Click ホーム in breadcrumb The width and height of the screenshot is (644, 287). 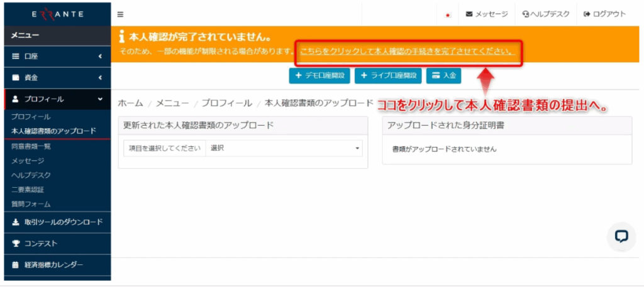point(130,103)
